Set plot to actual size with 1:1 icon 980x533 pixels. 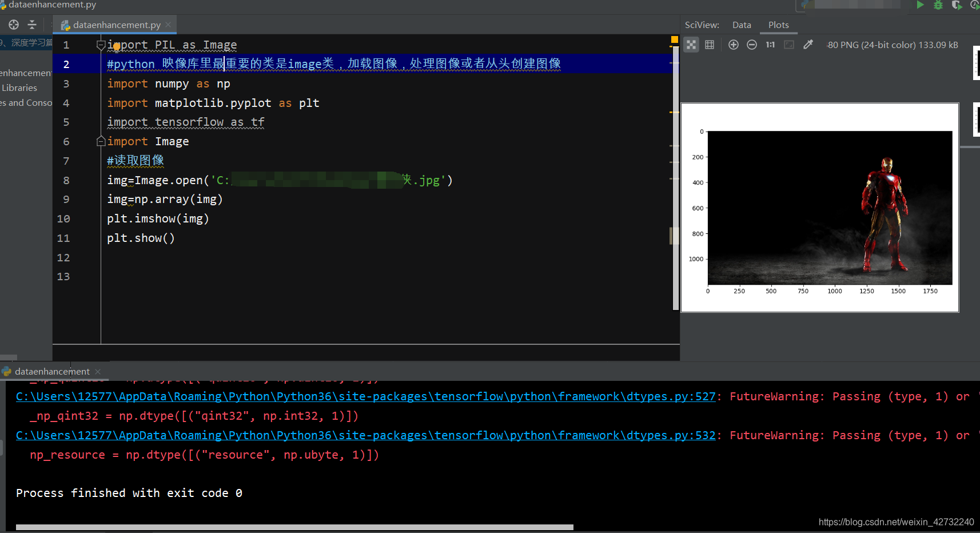click(x=770, y=45)
